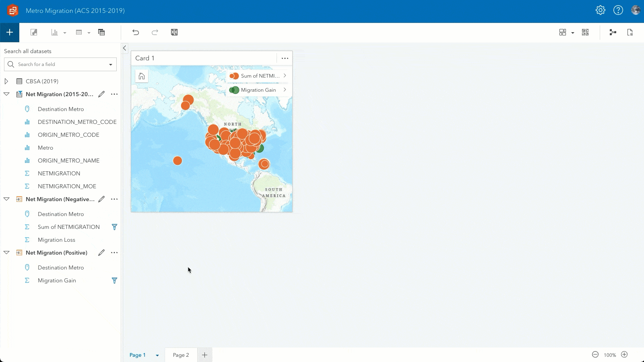The width and height of the screenshot is (644, 362).
Task: Focus the Search for a field box
Action: click(60, 64)
